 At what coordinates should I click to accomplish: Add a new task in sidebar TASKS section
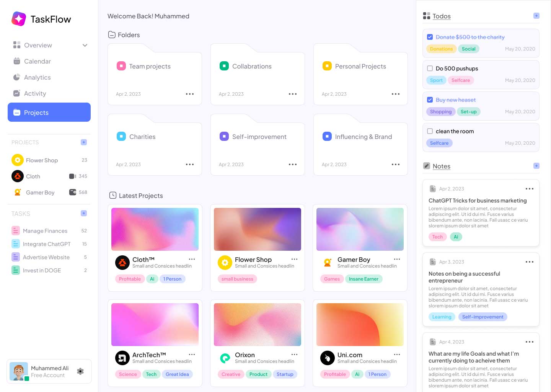pyautogui.click(x=84, y=213)
